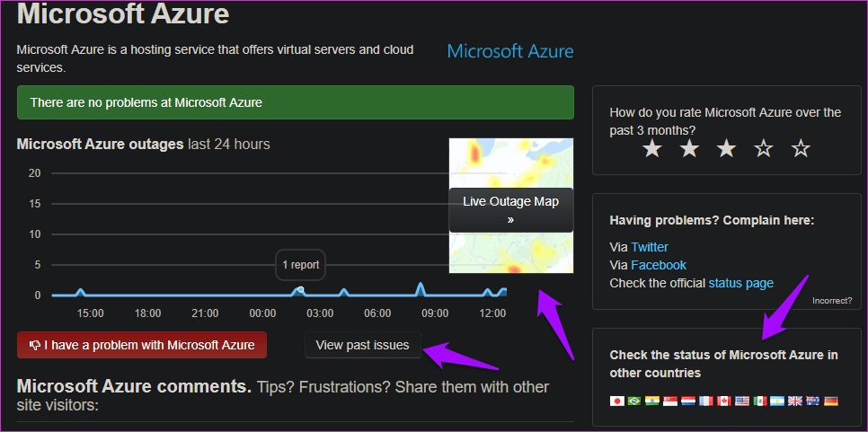Click 'Check the status of Microsoft Azure' heading
Screen dimensions: 868x432
pyautogui.click(x=723, y=364)
